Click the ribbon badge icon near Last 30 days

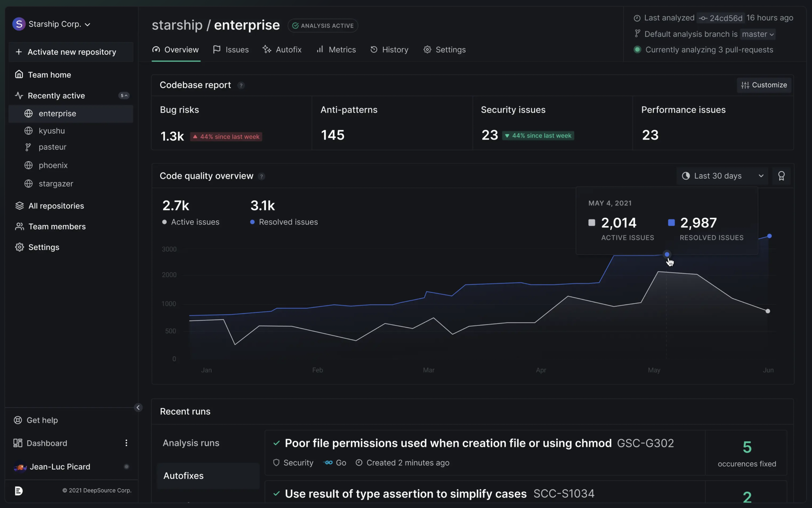click(781, 176)
